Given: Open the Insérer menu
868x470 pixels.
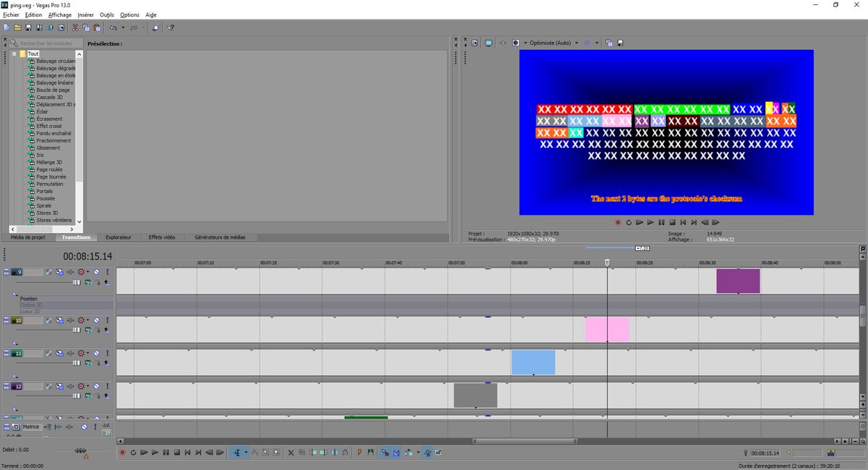Looking at the screenshot, I should [x=85, y=14].
